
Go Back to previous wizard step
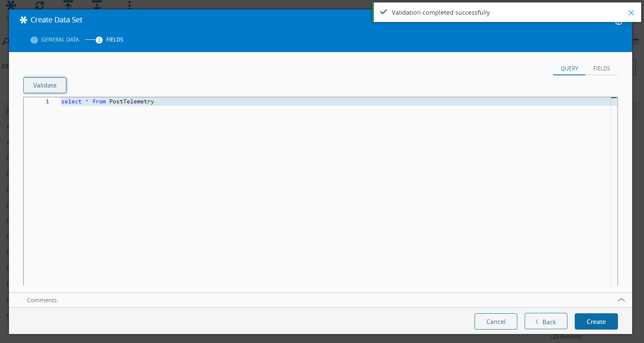(546, 321)
